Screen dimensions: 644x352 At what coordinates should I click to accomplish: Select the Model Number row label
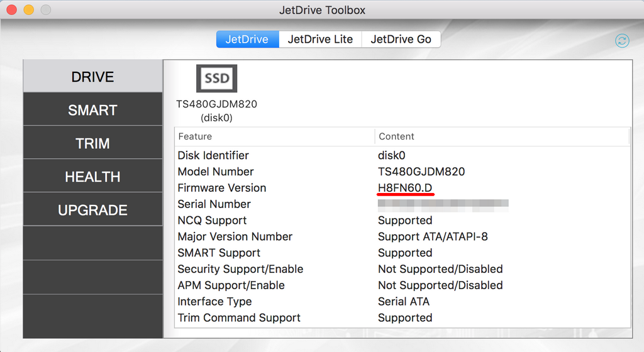216,172
